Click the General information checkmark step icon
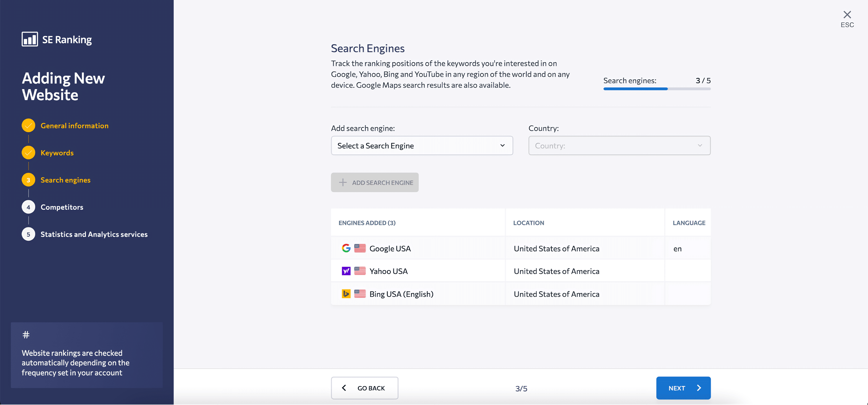This screenshot has width=868, height=405. (x=28, y=125)
